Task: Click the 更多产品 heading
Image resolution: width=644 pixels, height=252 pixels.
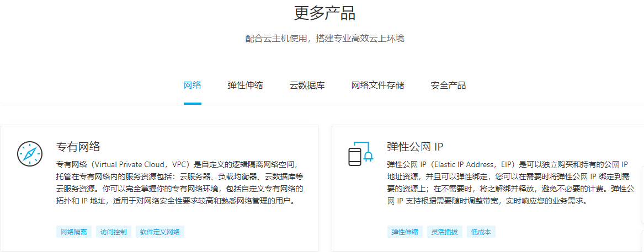Action: [324, 13]
